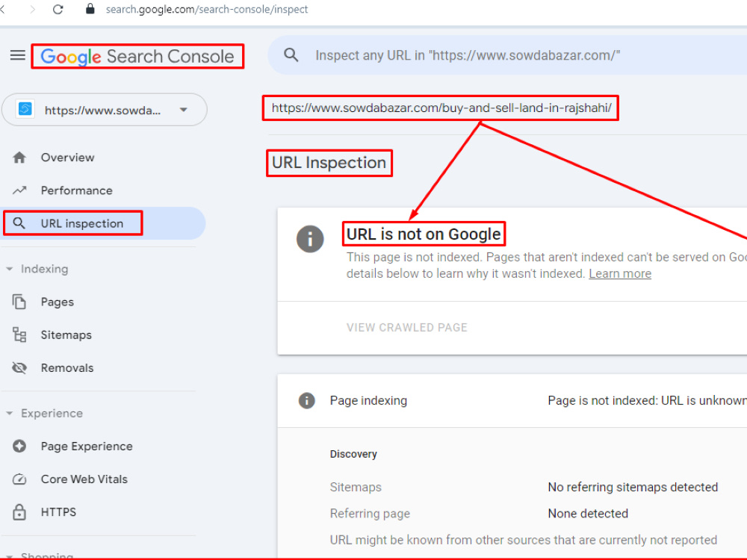Click the None detected referring page value
The width and height of the screenshot is (747, 560).
pyautogui.click(x=588, y=514)
